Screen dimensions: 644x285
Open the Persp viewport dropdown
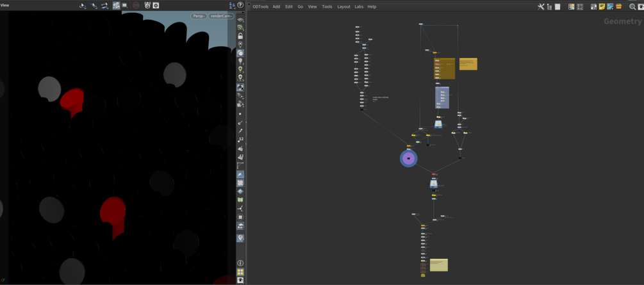coord(199,16)
